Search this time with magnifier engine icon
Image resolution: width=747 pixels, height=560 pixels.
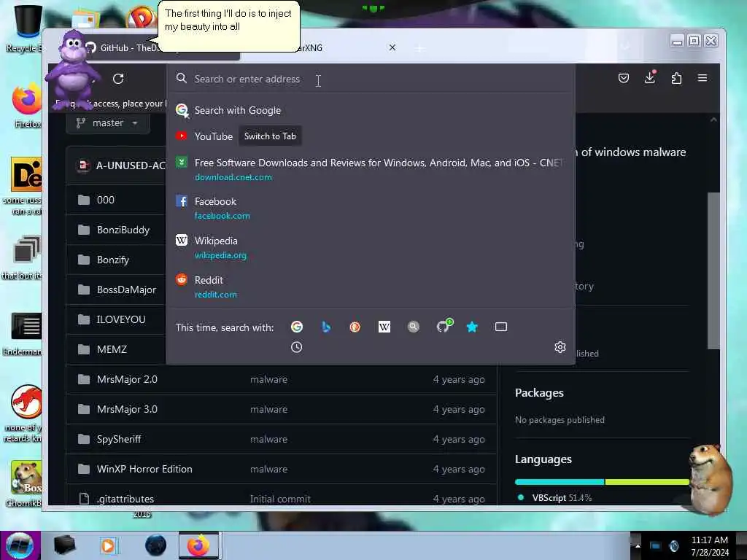coord(413,327)
